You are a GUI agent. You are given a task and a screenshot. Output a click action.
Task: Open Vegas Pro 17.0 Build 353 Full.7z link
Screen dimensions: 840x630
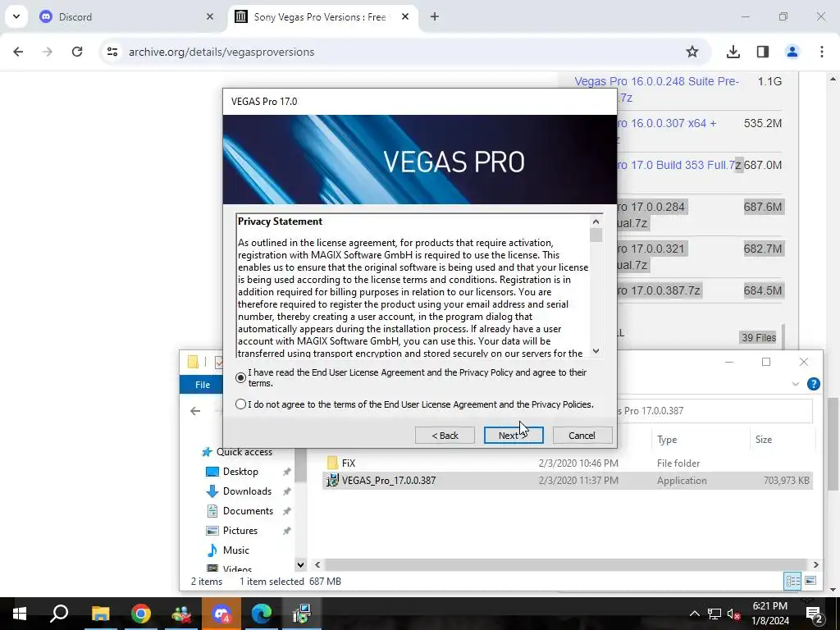679,165
